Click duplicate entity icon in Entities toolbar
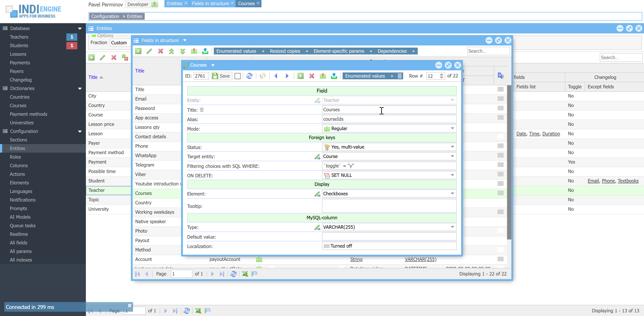This screenshot has height=316, width=644. pos(125,58)
